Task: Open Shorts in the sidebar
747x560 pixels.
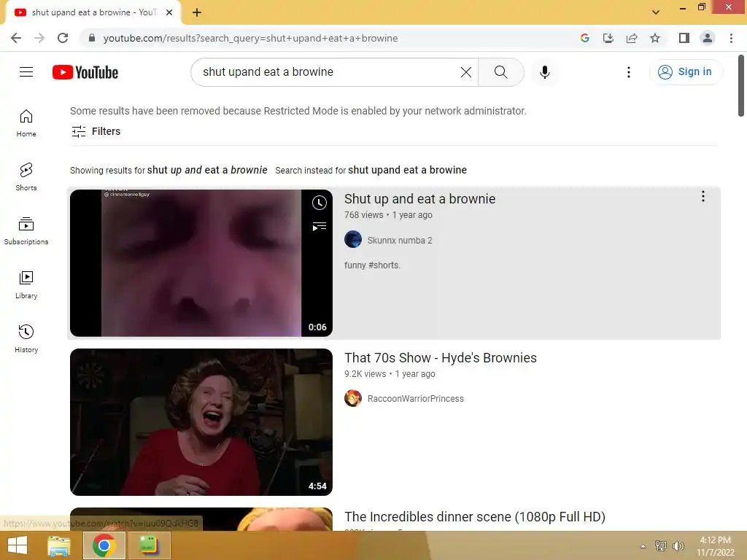Action: 26,176
